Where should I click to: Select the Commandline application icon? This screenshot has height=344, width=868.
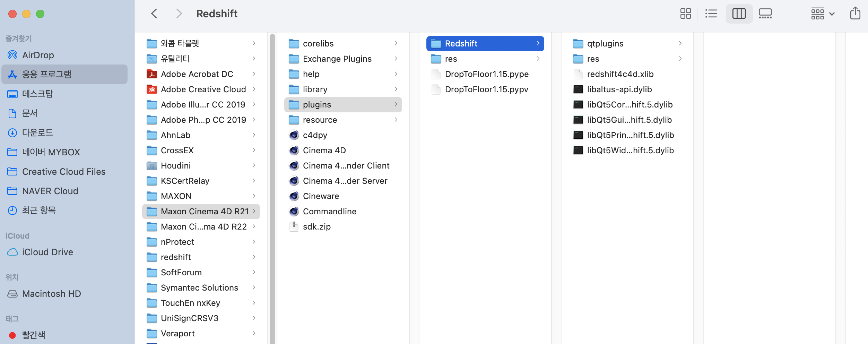tap(294, 211)
